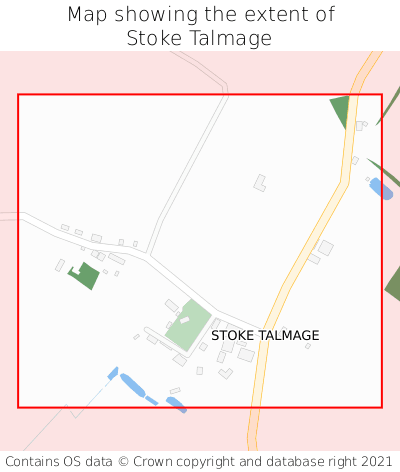Click the minor road junction west of village

pos(148,256)
